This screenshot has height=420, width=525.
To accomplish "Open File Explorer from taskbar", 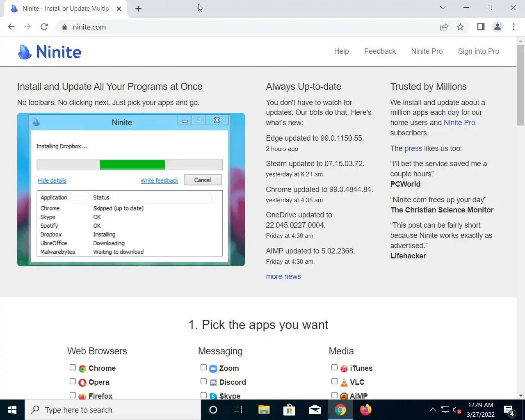I will (264, 410).
